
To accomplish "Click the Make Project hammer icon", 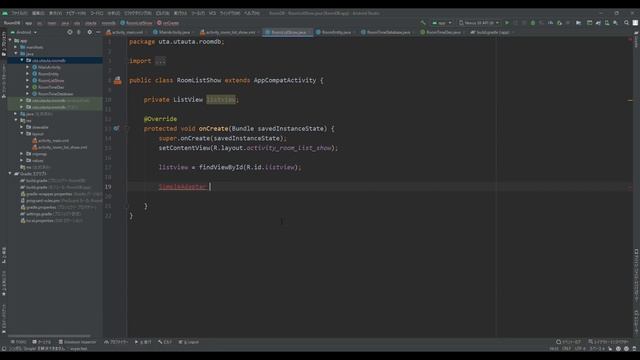I will [423, 23].
